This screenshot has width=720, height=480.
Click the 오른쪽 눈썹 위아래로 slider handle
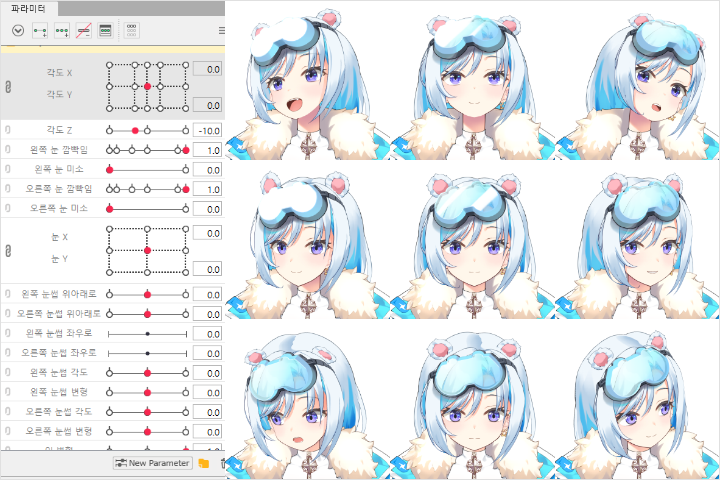(147, 314)
